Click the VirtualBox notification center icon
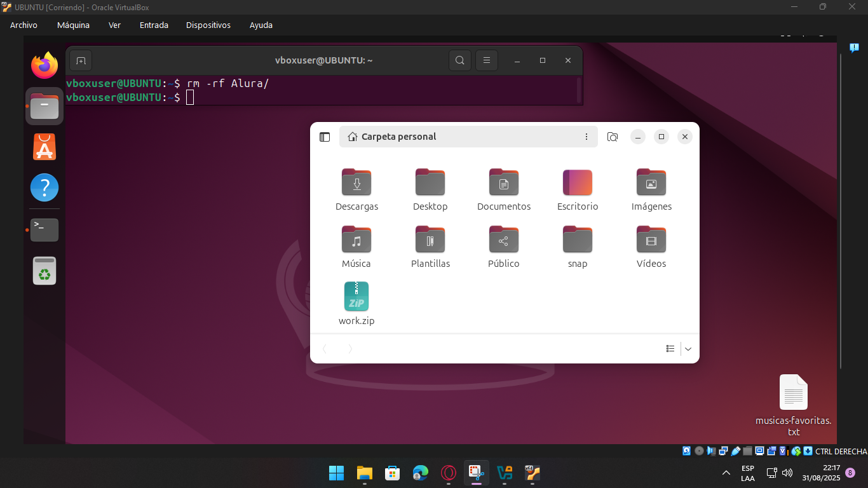Viewport: 868px width, 488px height. click(x=854, y=48)
